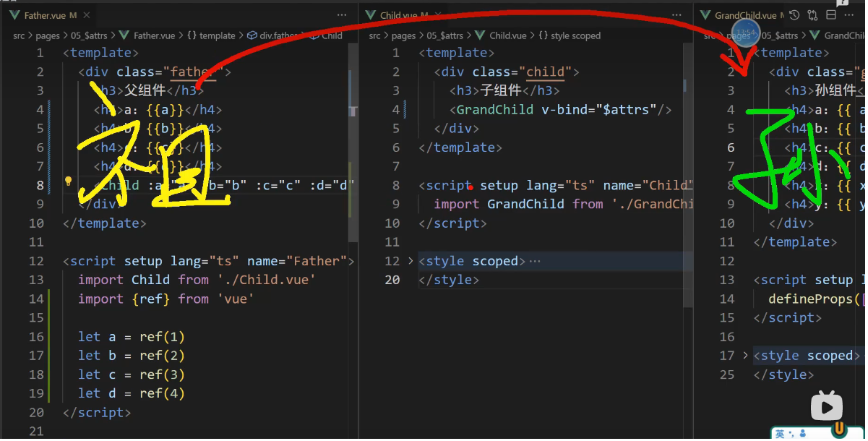Select 'pages' breadcrumb in Father.vue editor
This screenshot has width=868, height=441.
point(46,35)
